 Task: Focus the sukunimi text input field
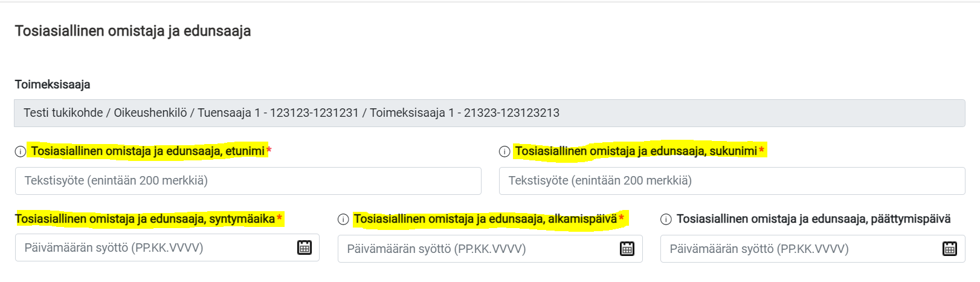coord(732,181)
